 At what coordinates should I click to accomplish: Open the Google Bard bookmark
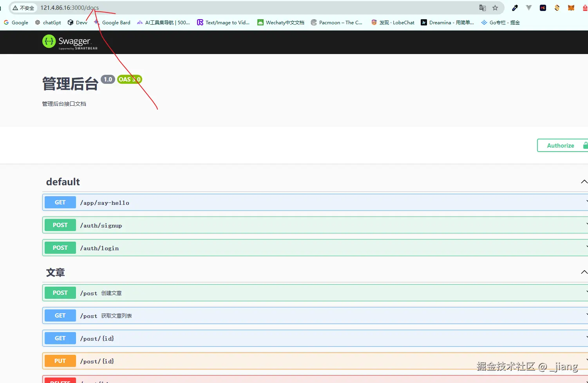[112, 23]
